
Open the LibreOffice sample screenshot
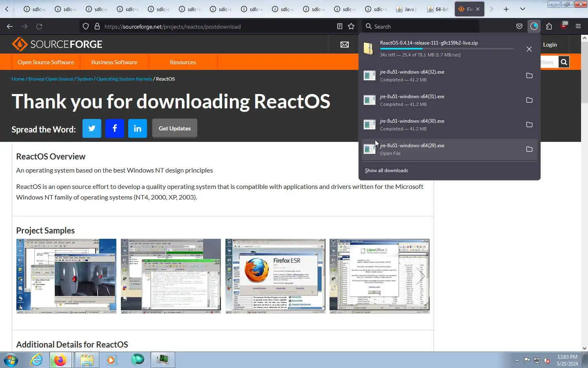(x=379, y=276)
